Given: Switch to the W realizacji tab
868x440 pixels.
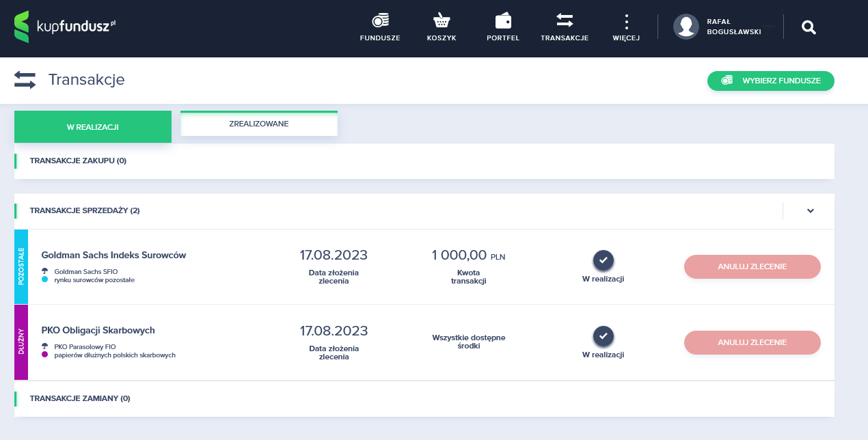Looking at the screenshot, I should (x=93, y=127).
